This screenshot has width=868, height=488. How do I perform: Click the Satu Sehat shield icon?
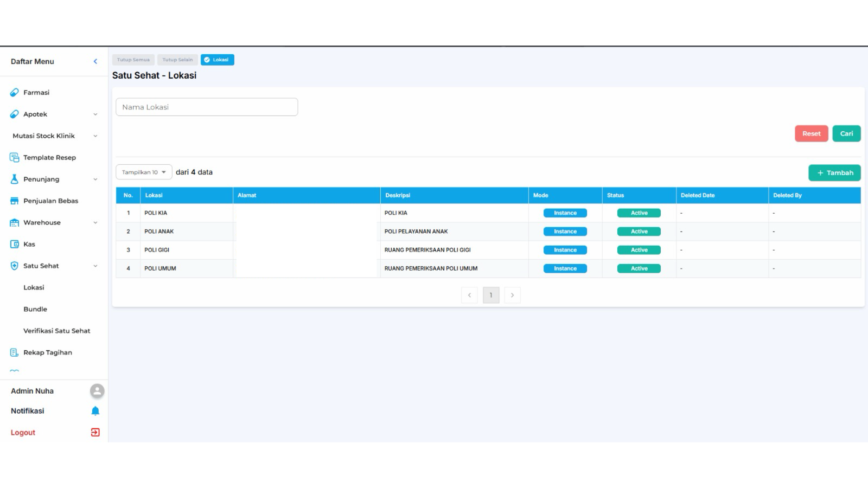(15, 266)
